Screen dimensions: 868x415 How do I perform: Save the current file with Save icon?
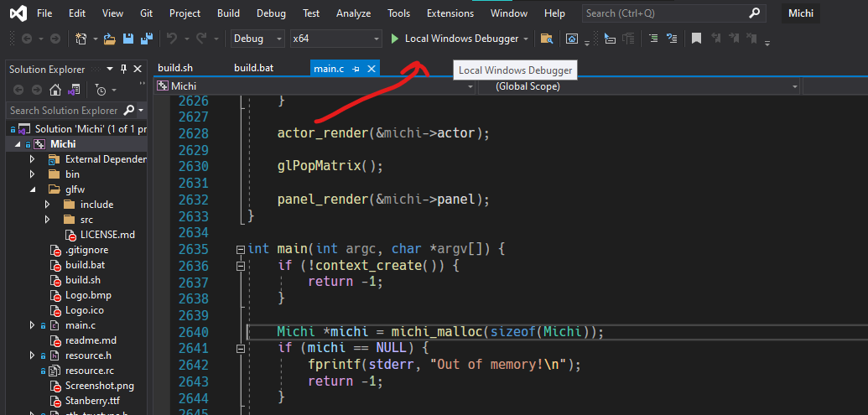pos(128,39)
